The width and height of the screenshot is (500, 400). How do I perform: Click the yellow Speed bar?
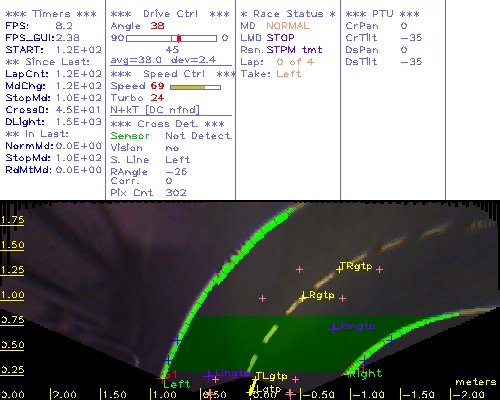click(x=188, y=87)
